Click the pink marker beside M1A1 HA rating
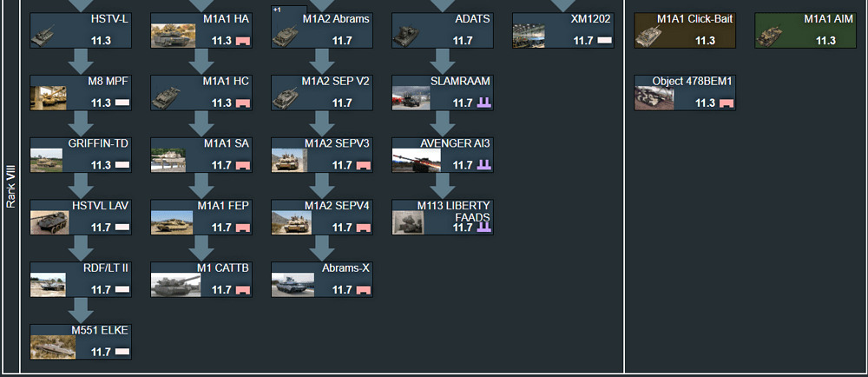This screenshot has height=377, width=868. [243, 41]
